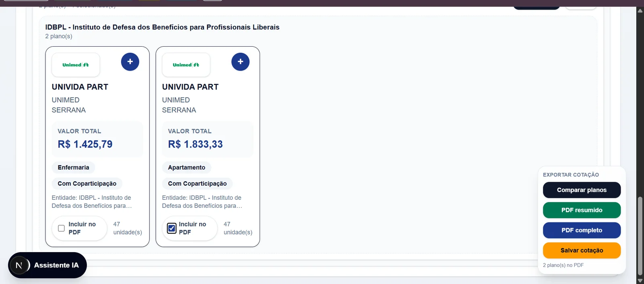Screen dimensions: 644x284
Task: Open the Assistente IA chat icon
Action: (x=19, y=265)
